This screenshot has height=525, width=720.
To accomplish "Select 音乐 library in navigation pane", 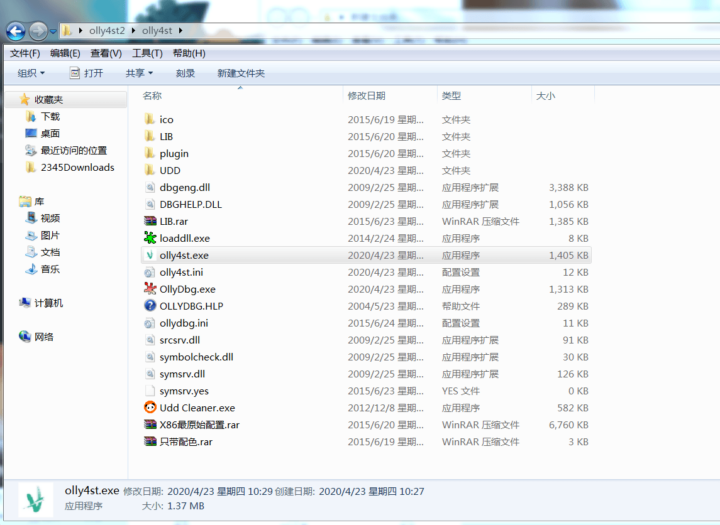I will point(50,269).
